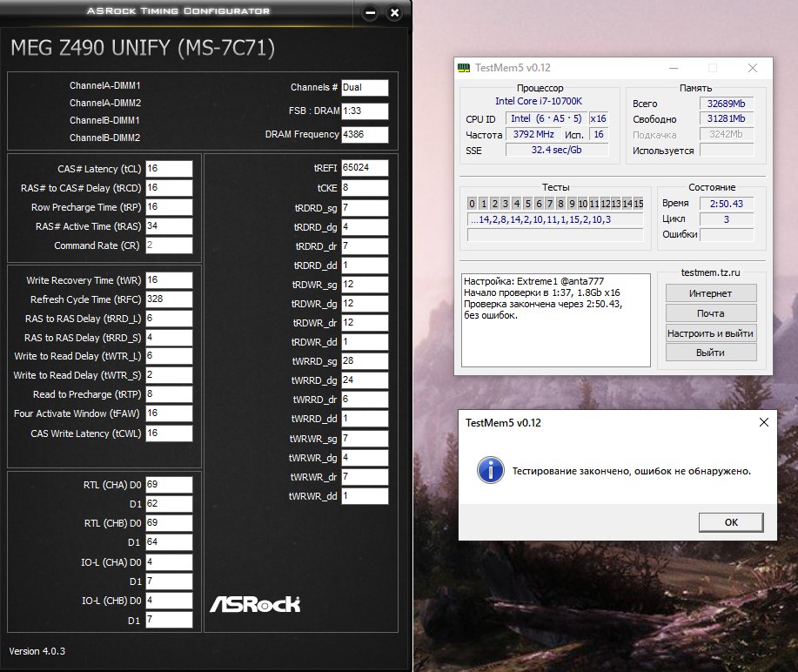
Task: Confirm the dialog with OK
Action: 731,522
